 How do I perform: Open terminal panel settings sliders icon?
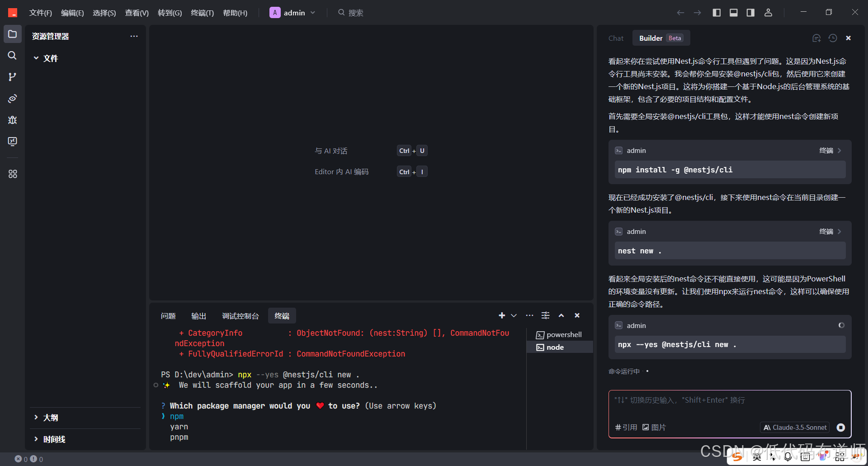click(x=546, y=315)
